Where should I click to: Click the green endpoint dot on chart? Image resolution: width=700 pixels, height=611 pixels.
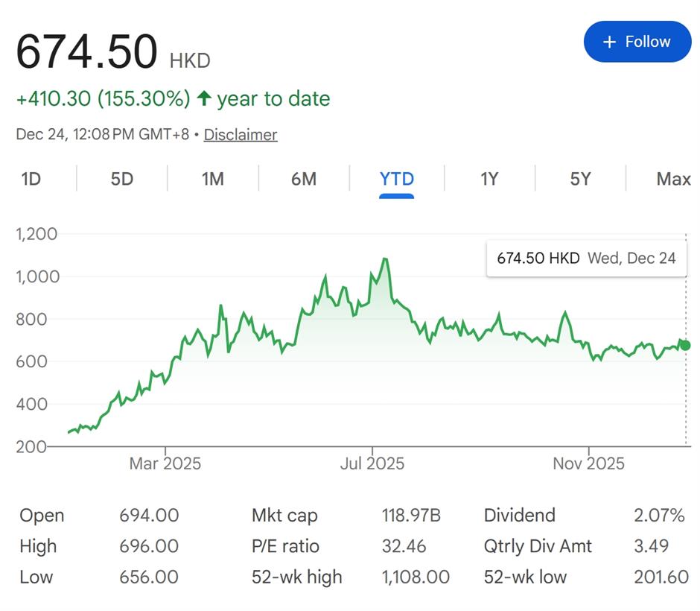(x=685, y=345)
